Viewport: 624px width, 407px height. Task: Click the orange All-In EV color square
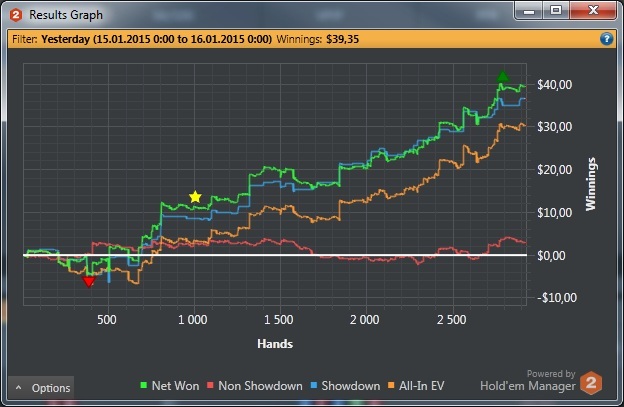(391, 385)
